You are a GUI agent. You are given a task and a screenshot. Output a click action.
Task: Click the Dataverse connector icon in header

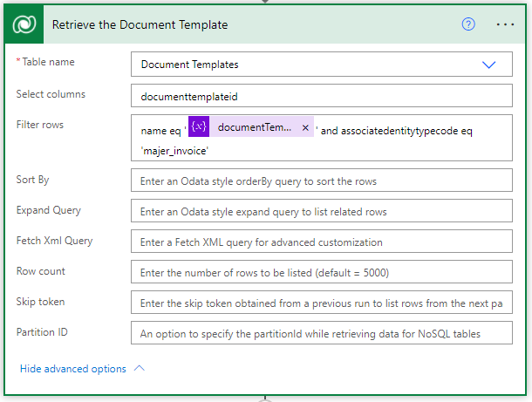[24, 24]
